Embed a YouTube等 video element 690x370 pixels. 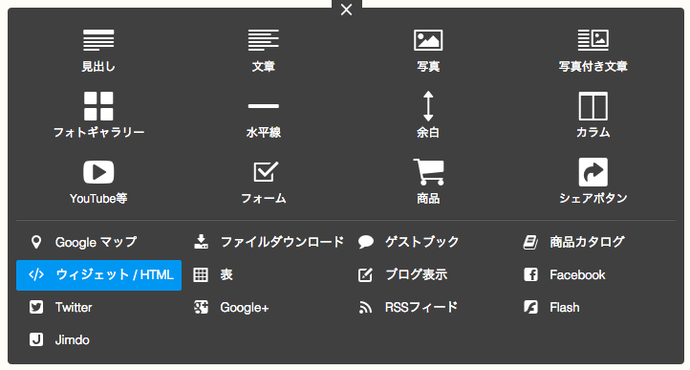(x=99, y=182)
